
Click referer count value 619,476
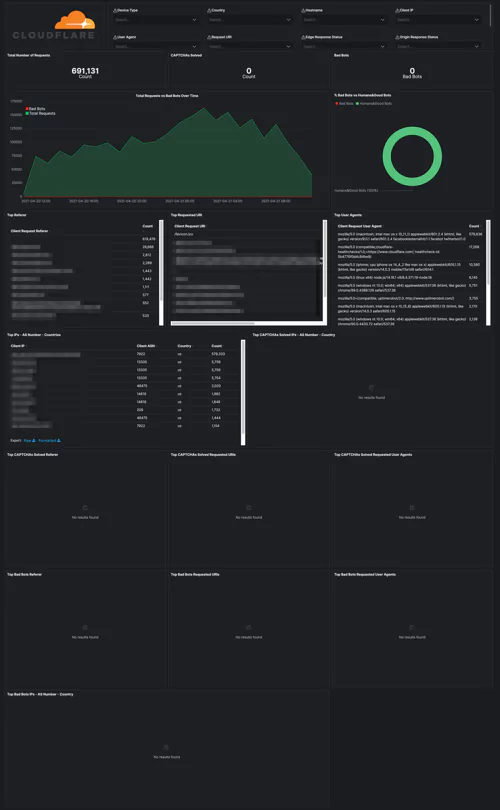pos(149,239)
